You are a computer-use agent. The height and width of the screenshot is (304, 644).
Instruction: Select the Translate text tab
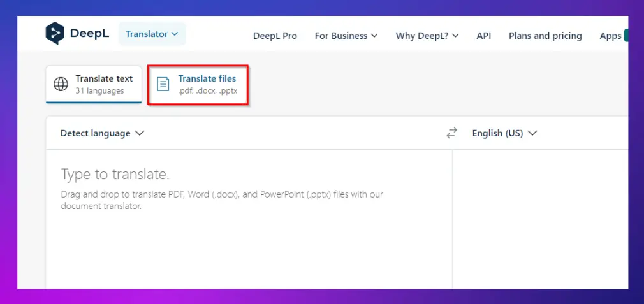pyautogui.click(x=94, y=84)
